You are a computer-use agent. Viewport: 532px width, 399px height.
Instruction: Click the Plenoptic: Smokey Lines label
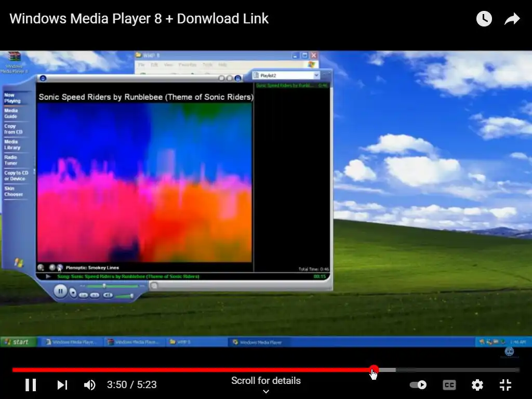click(92, 268)
